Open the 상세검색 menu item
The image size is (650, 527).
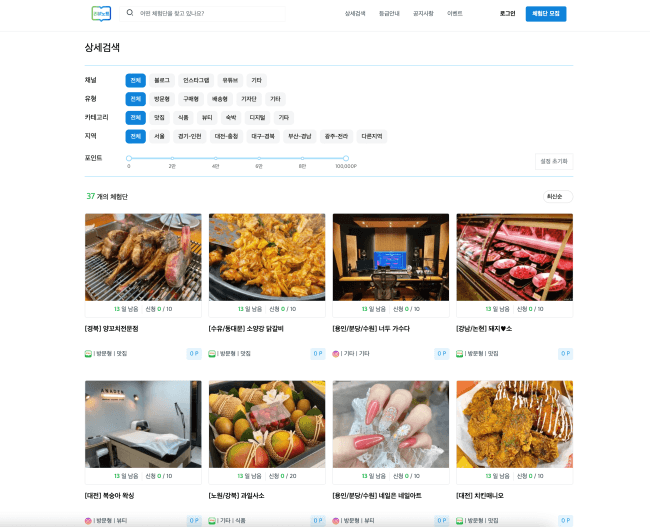(355, 14)
